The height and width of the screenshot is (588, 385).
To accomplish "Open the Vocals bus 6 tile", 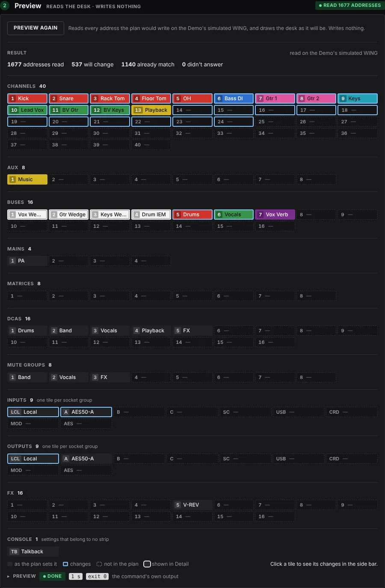I will (x=234, y=215).
